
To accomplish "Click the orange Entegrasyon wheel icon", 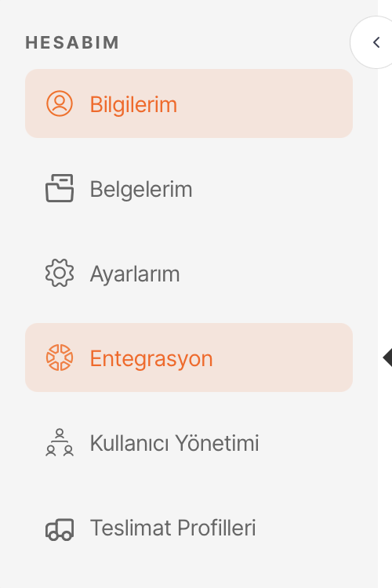I will point(60,358).
